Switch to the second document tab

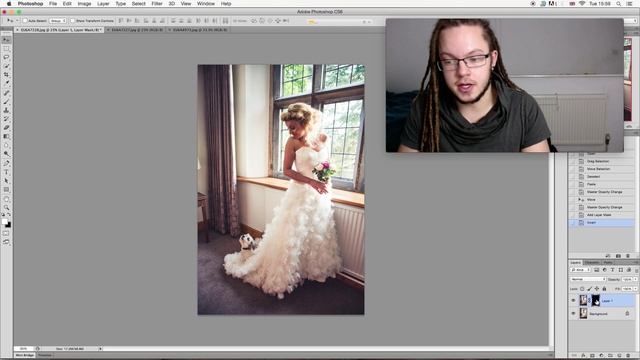(x=137, y=30)
